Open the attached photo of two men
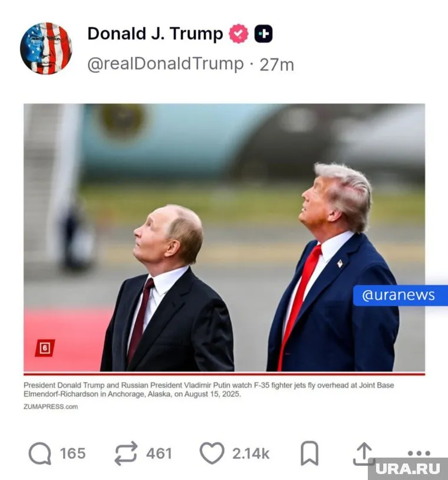Screen dimensions: 448x480 tap(225, 238)
